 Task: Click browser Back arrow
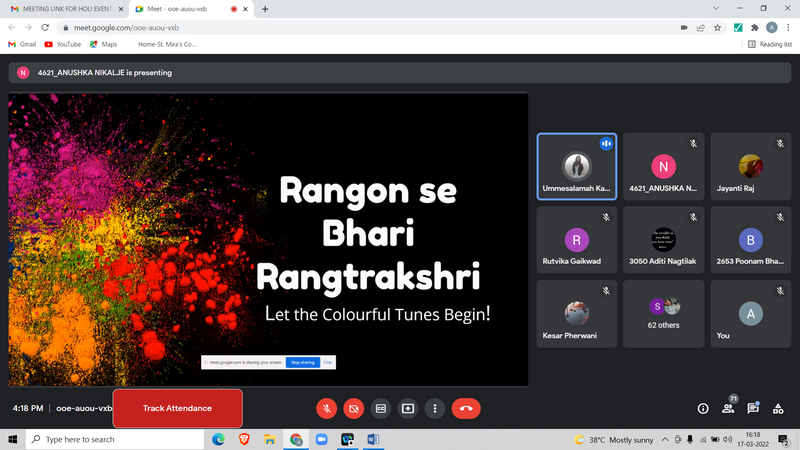[12, 28]
